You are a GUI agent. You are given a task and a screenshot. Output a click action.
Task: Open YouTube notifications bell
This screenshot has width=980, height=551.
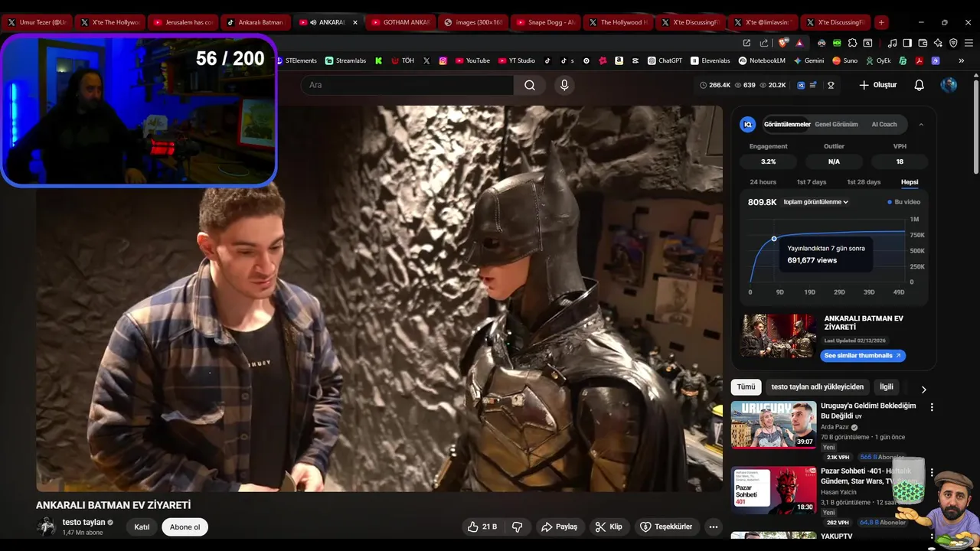pyautogui.click(x=920, y=85)
